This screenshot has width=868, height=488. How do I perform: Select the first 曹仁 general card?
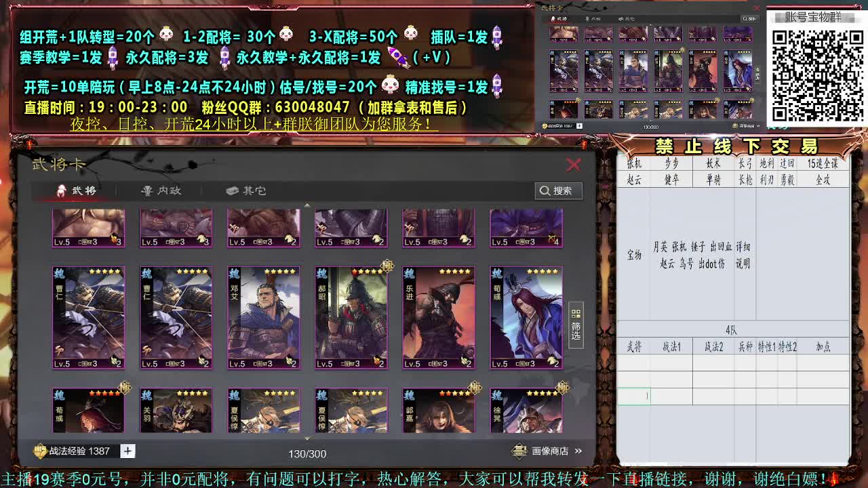click(88, 317)
